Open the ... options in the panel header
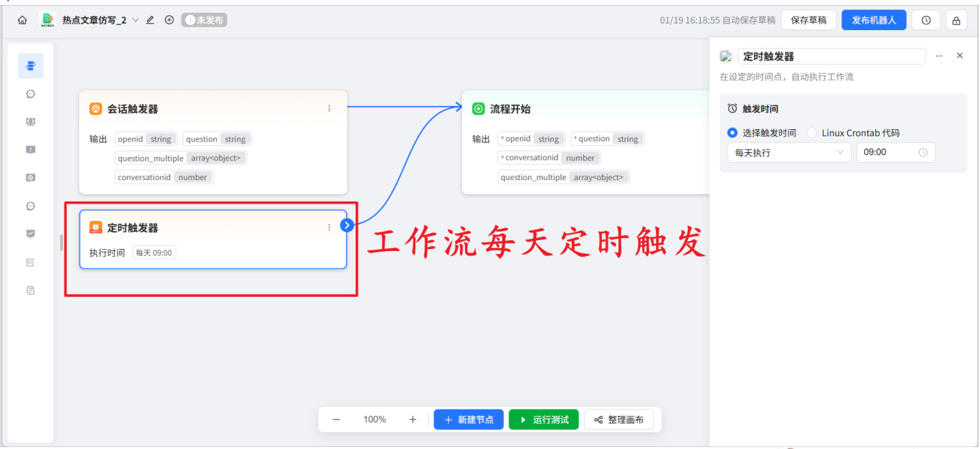This screenshot has height=449, width=980. (939, 55)
